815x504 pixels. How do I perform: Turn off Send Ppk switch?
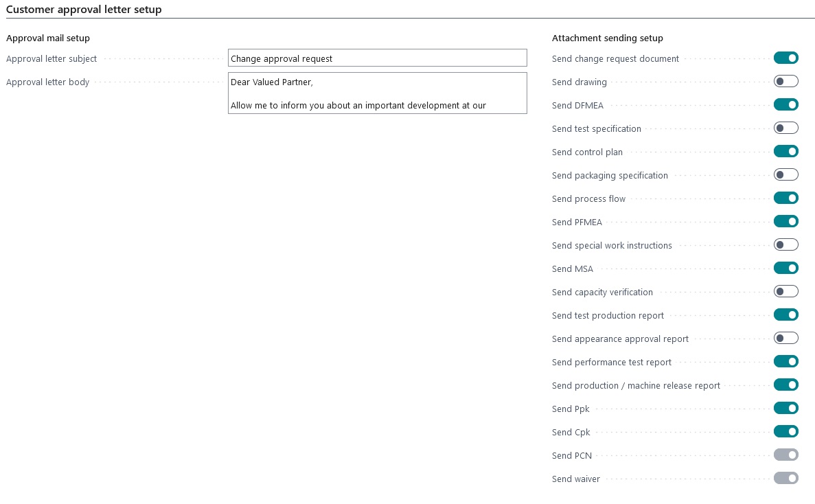point(785,409)
